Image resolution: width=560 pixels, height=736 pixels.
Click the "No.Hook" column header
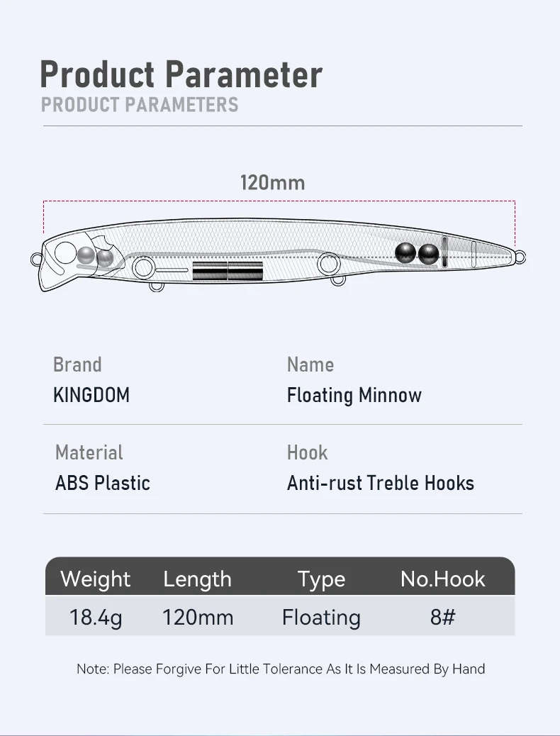442,579
